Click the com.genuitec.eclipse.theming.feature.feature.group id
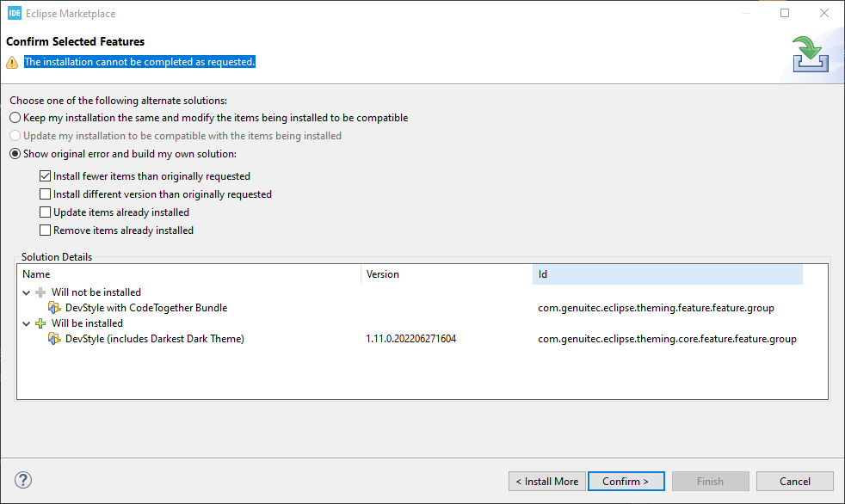 tap(656, 308)
